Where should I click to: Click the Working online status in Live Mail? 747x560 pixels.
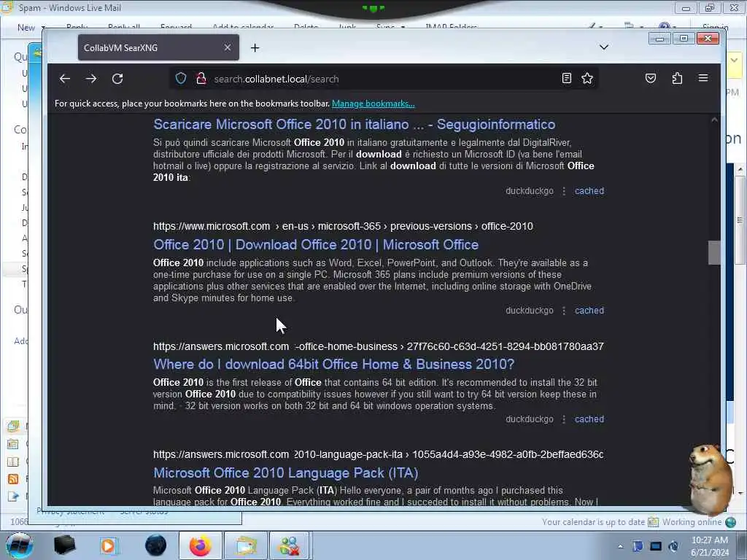tap(692, 522)
